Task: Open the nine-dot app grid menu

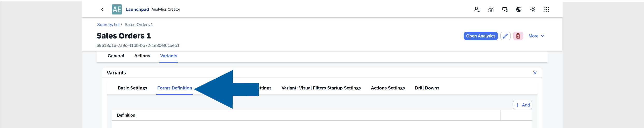Action: [x=547, y=10]
